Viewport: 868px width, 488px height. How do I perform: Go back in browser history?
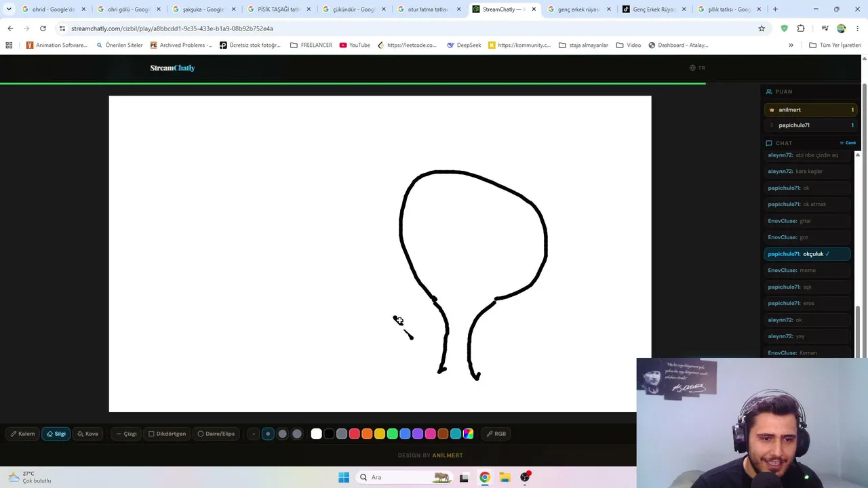click(x=10, y=28)
